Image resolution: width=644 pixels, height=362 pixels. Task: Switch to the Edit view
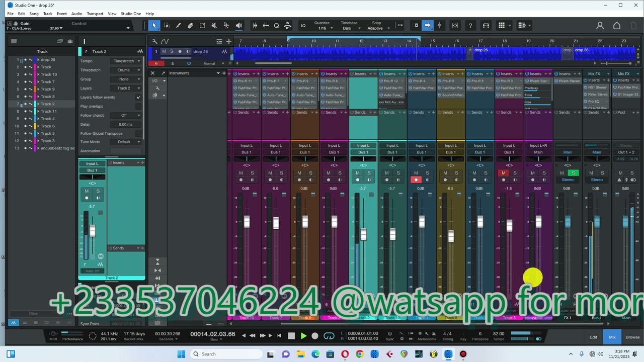(593, 337)
